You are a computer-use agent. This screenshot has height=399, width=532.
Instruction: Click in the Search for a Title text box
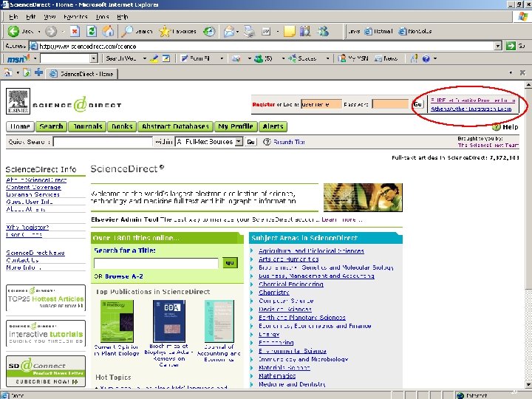tap(156, 263)
